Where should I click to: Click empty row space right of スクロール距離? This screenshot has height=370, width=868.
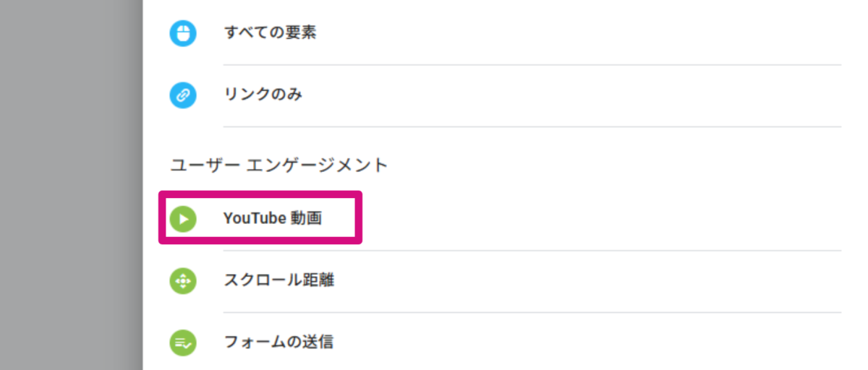579,280
